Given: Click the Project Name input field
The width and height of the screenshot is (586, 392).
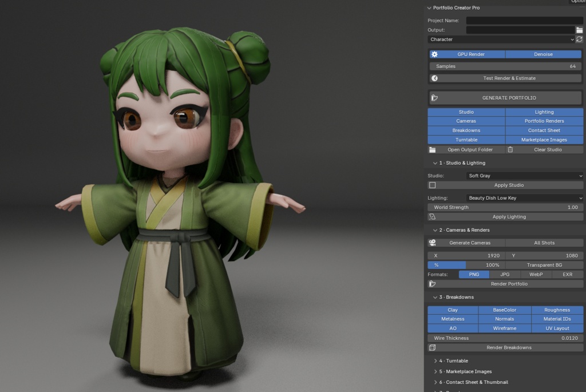Looking at the screenshot, I should click(x=525, y=21).
